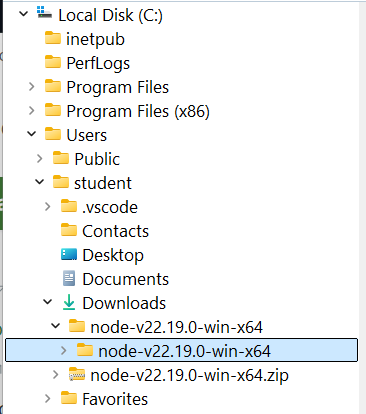Image resolution: width=366 pixels, height=414 pixels.
Task: Click the inetpub folder icon
Action: click(53, 38)
